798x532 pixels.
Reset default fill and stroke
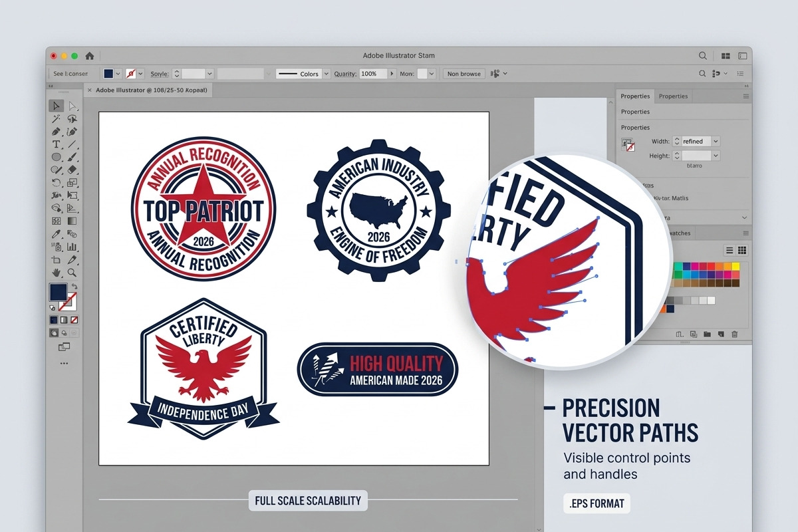point(53,308)
